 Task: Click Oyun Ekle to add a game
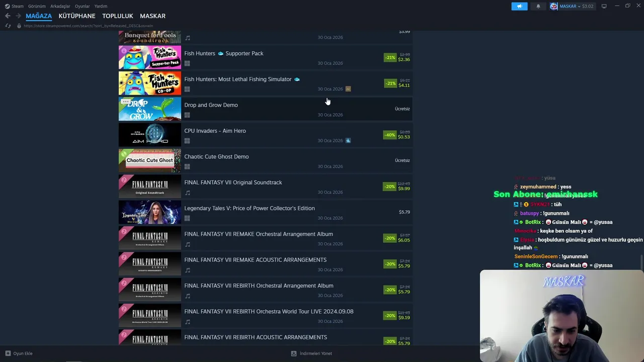tap(19, 353)
